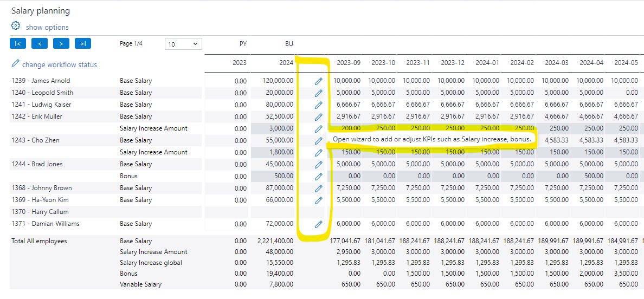The image size is (644, 299).
Task: Click pencil icon for Erik Muller base salary
Action: click(x=318, y=116)
